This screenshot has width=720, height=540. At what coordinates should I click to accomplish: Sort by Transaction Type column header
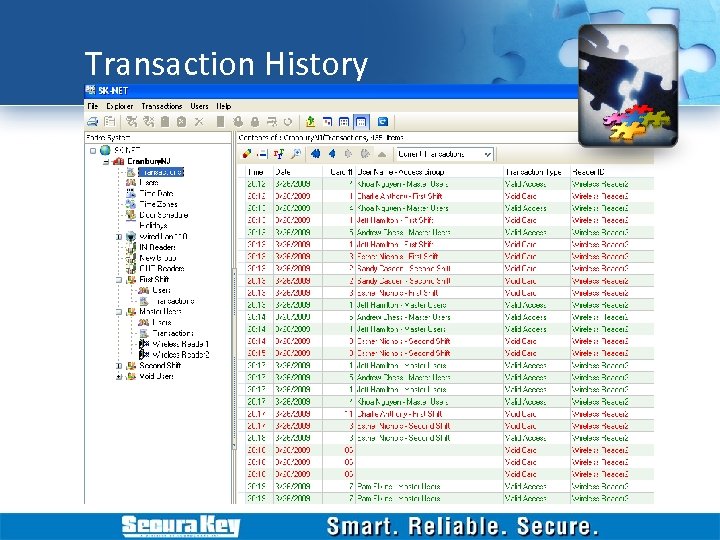[x=536, y=172]
